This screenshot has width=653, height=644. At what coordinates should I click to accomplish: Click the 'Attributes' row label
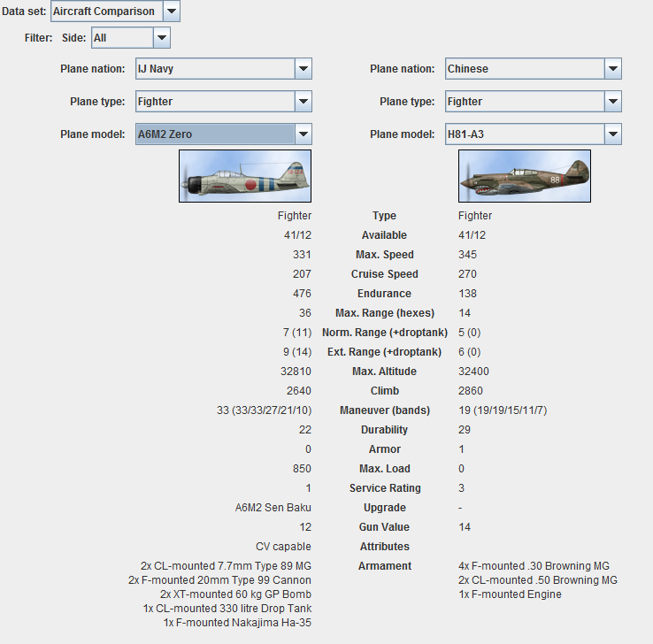[385, 547]
